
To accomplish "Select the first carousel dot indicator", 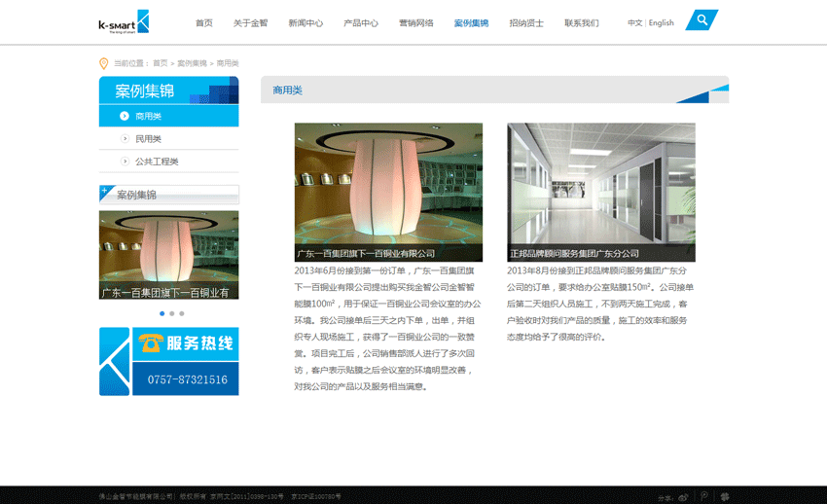I will [162, 313].
